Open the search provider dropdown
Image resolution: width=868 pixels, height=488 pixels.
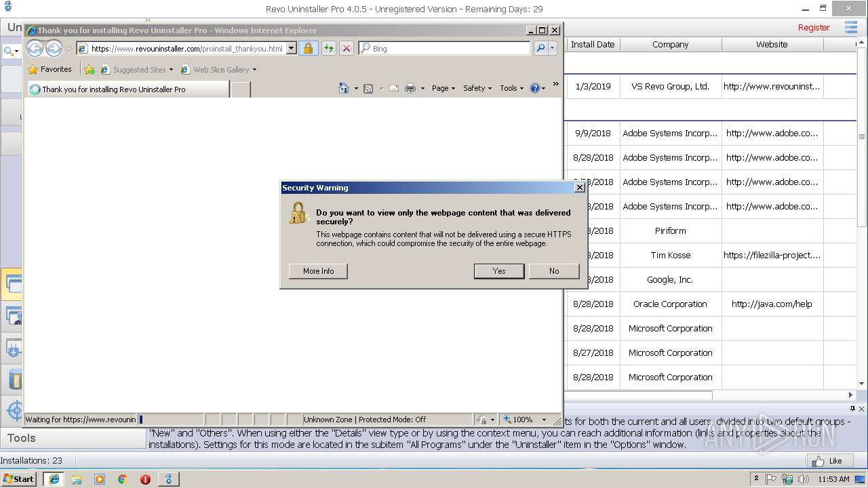click(x=553, y=49)
